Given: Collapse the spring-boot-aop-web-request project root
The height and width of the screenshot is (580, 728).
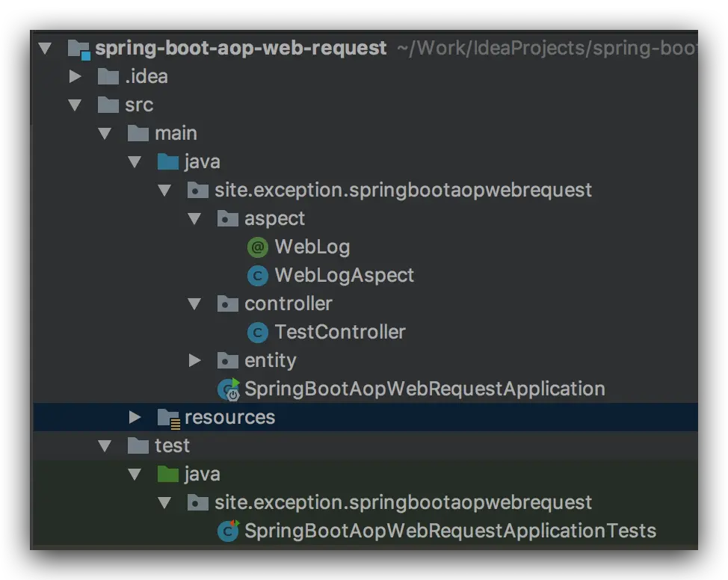Looking at the screenshot, I should click(45, 49).
